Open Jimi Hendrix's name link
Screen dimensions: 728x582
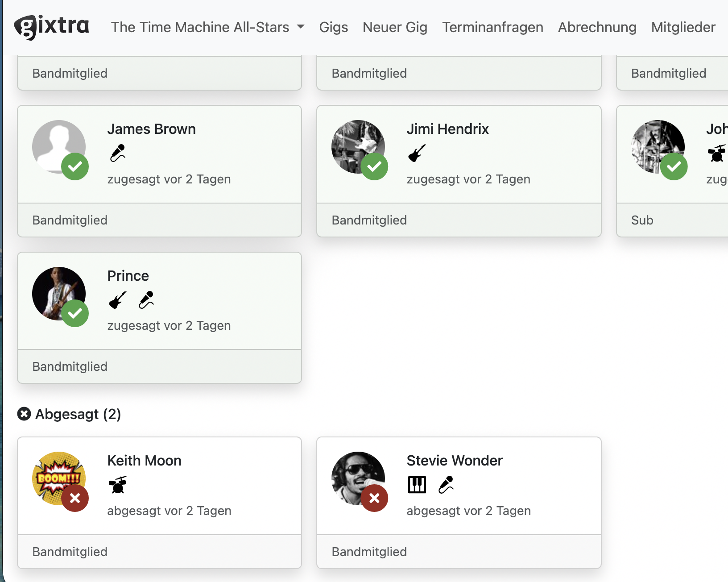(x=447, y=129)
